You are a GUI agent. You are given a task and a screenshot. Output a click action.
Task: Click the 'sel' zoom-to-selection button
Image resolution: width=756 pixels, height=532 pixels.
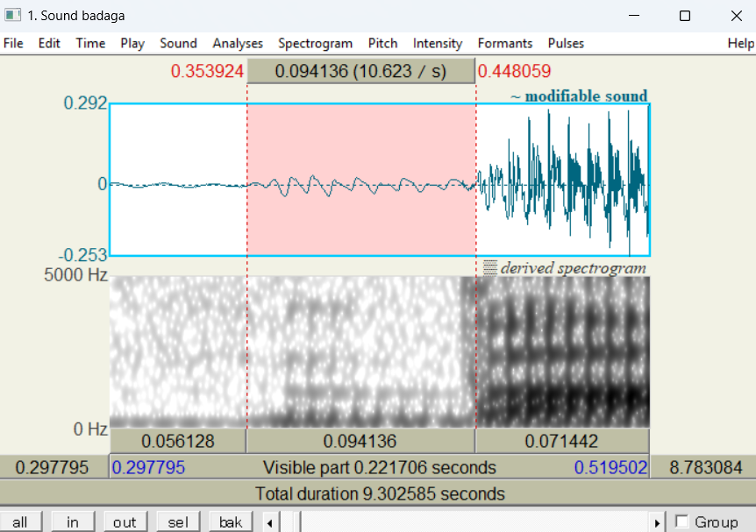178,522
